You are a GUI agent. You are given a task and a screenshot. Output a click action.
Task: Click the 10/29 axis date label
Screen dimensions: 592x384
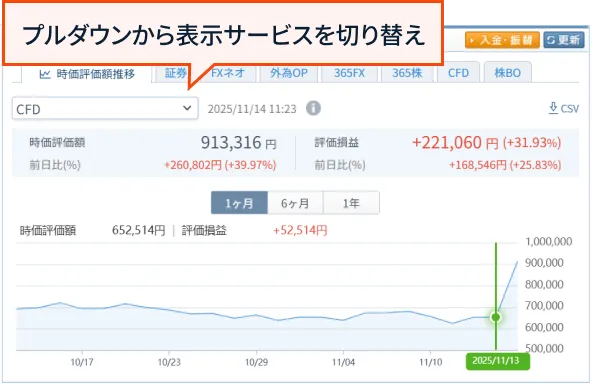point(256,362)
